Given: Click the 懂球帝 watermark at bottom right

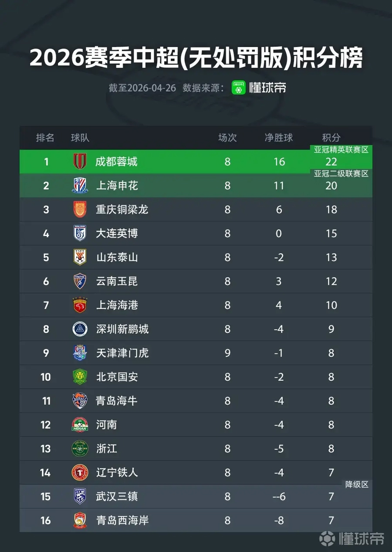Looking at the screenshot, I should [352, 539].
